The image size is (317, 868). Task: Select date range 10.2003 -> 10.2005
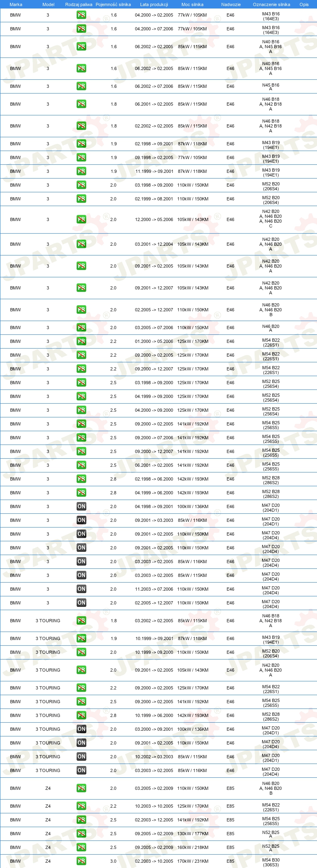coord(154,806)
